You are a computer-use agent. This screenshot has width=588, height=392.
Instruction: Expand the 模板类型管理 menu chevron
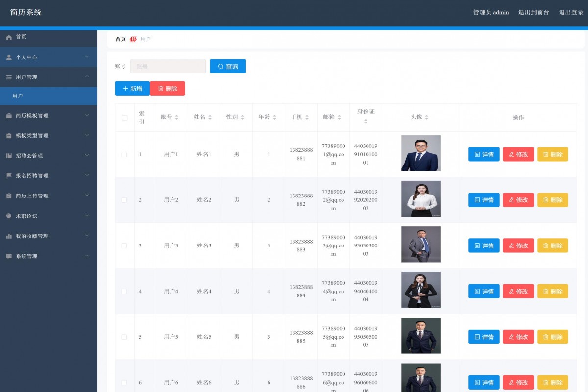point(87,135)
